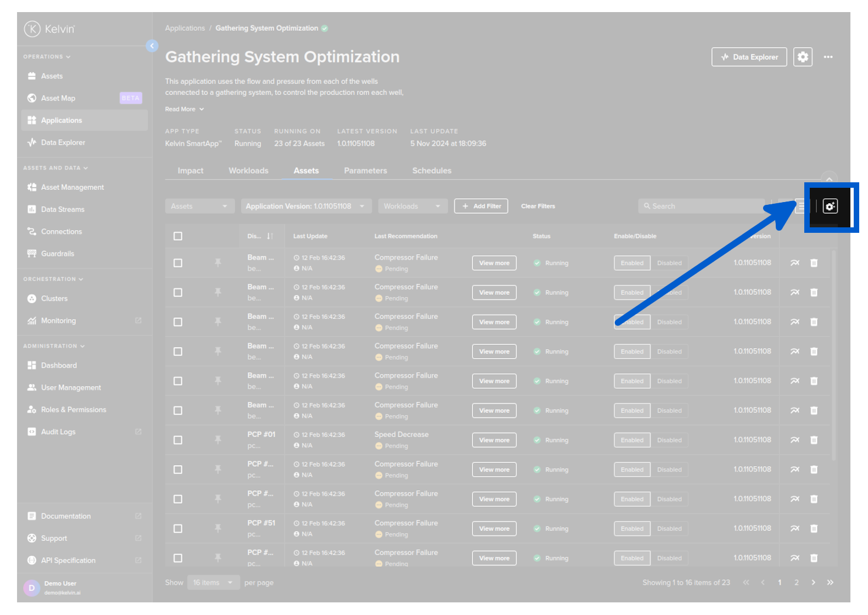Pin the first Beam asset row

(x=218, y=263)
